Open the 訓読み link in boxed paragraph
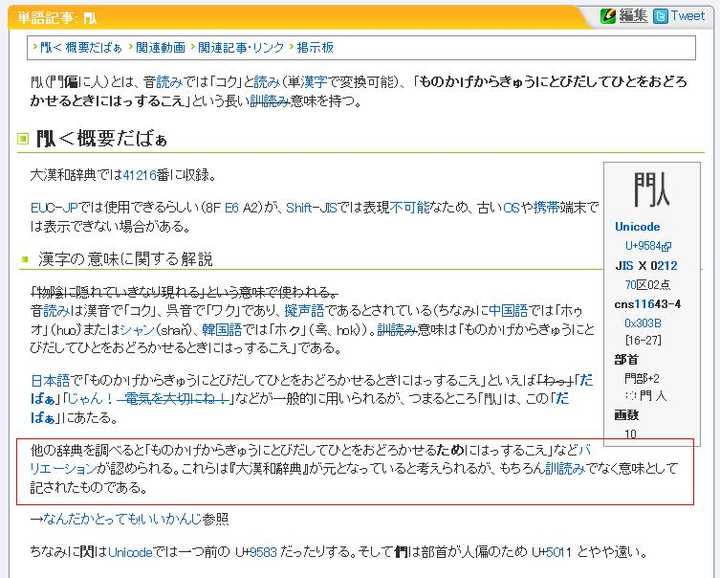 pos(565,469)
